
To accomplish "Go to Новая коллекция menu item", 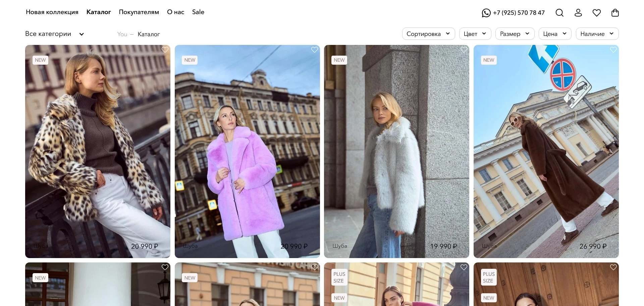I will pos(52,12).
